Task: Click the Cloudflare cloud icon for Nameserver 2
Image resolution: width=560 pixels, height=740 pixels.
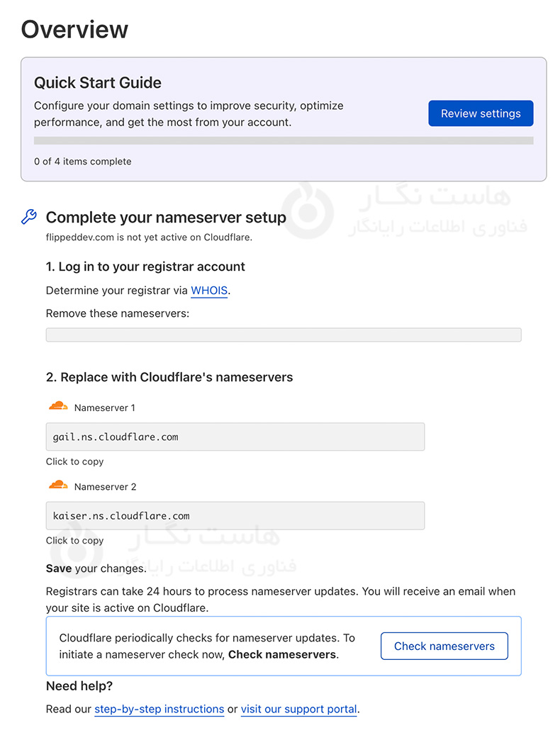Action: 58,486
